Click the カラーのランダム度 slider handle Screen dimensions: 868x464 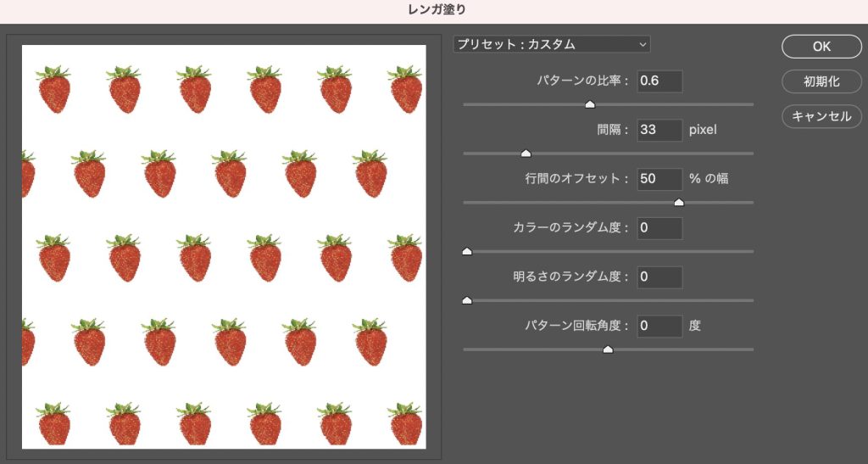(x=467, y=251)
